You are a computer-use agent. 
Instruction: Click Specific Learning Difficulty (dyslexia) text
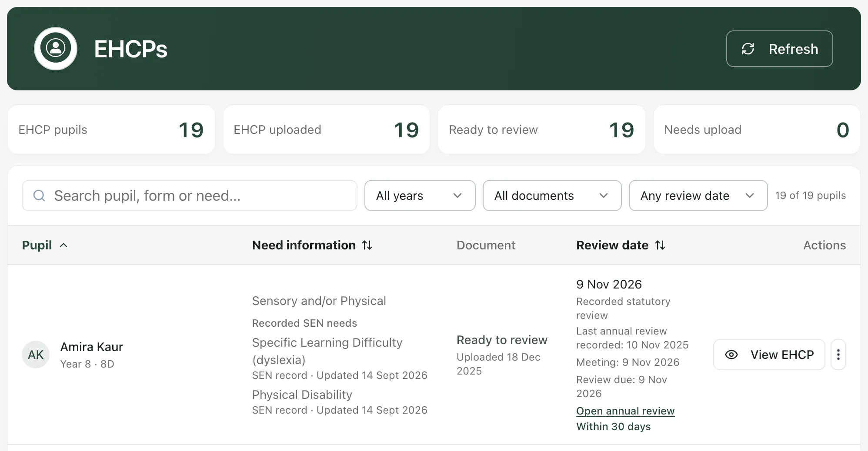(x=327, y=351)
